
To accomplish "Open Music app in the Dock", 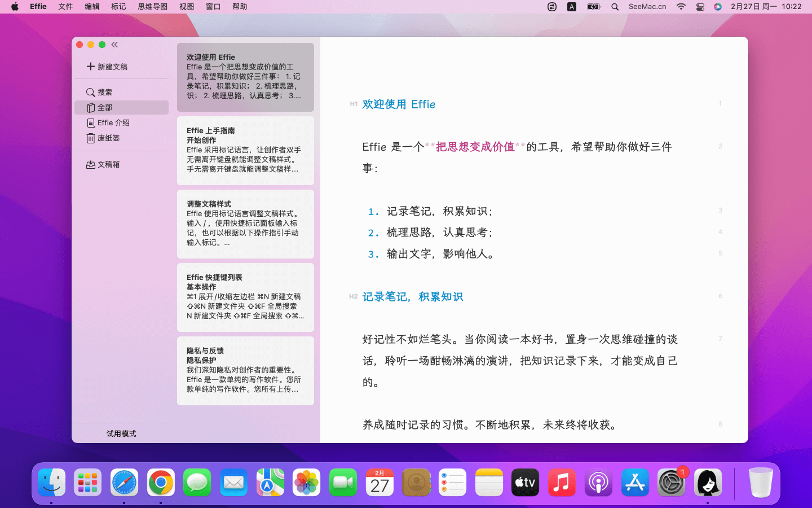I will (x=562, y=483).
